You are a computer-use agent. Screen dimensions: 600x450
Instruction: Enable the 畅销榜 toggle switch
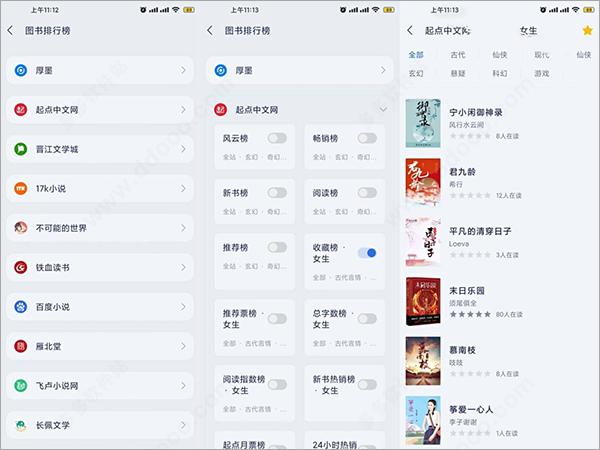pos(366,138)
